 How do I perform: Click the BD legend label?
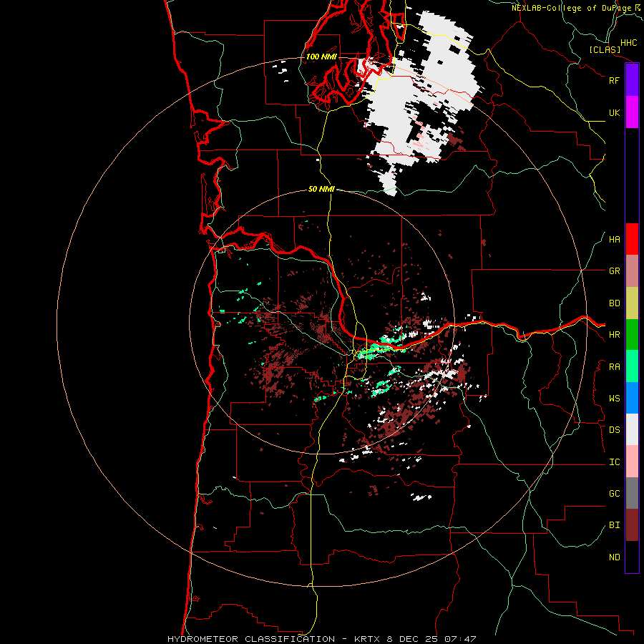(x=614, y=303)
